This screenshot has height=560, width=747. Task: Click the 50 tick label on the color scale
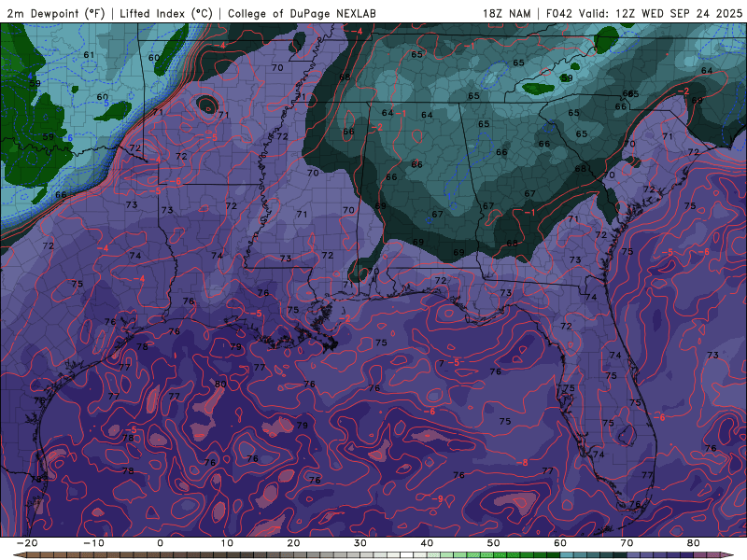pyautogui.click(x=494, y=543)
